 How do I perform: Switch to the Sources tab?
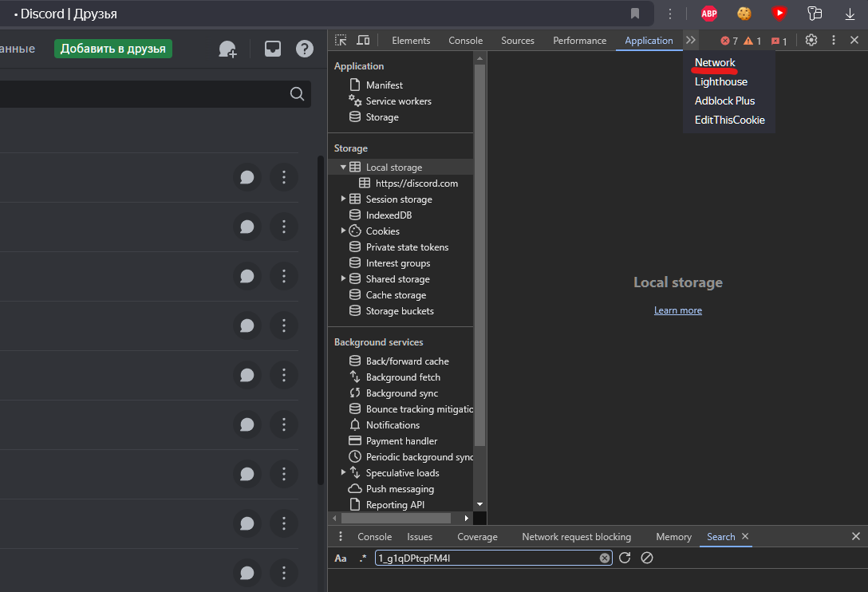(x=518, y=41)
